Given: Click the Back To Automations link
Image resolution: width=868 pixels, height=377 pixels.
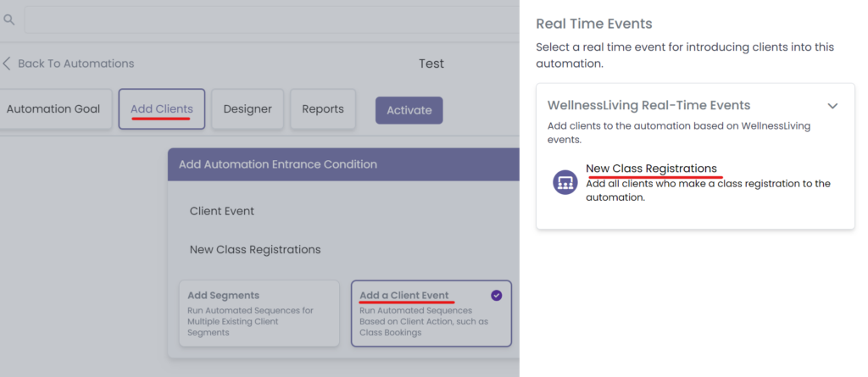Looking at the screenshot, I should pos(75,64).
